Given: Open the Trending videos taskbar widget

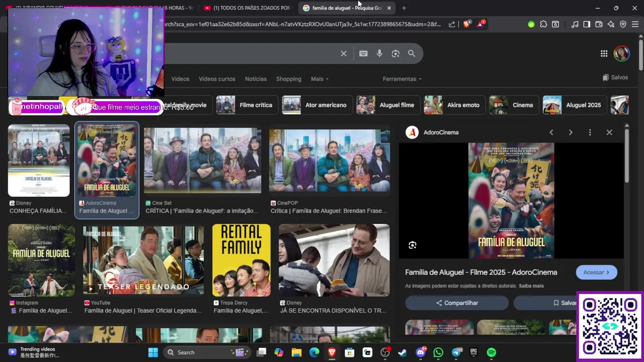Looking at the screenshot, I should coord(33,352).
